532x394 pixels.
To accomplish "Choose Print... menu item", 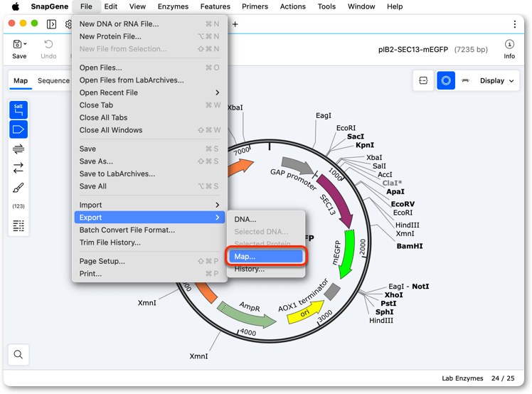I will click(x=149, y=274).
